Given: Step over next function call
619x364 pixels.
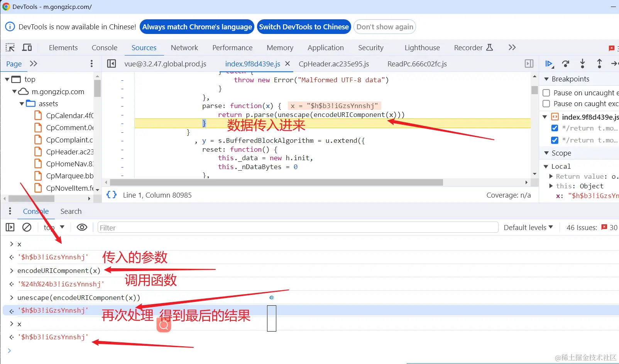Looking at the screenshot, I should coord(566,64).
